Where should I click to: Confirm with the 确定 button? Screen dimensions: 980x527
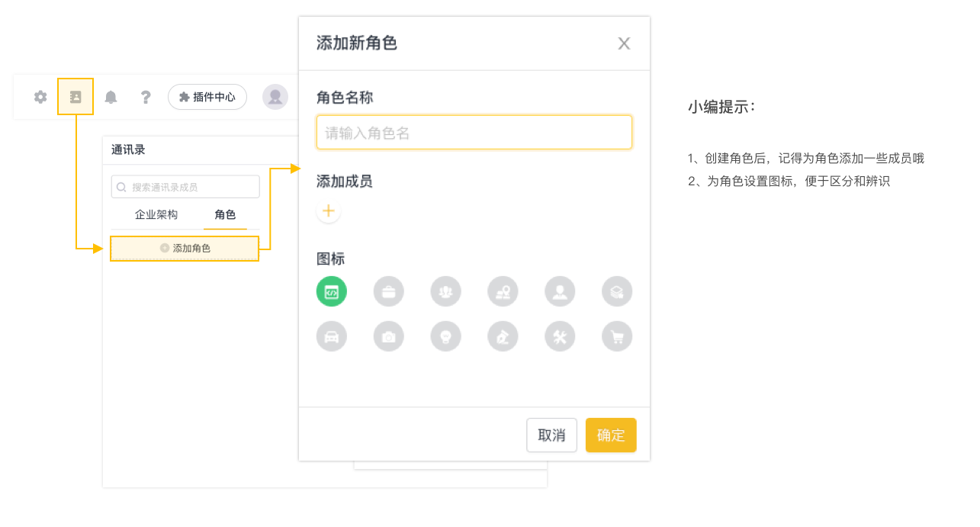pos(611,435)
